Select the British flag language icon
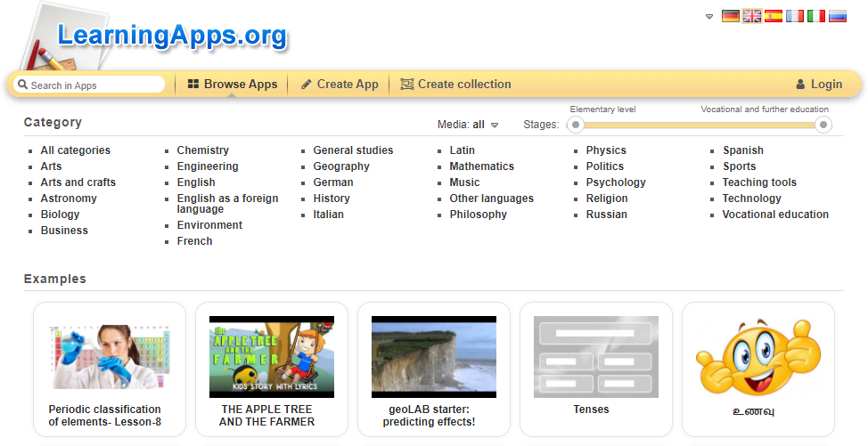Screen dimensions: 868x446 pyautogui.click(x=752, y=16)
